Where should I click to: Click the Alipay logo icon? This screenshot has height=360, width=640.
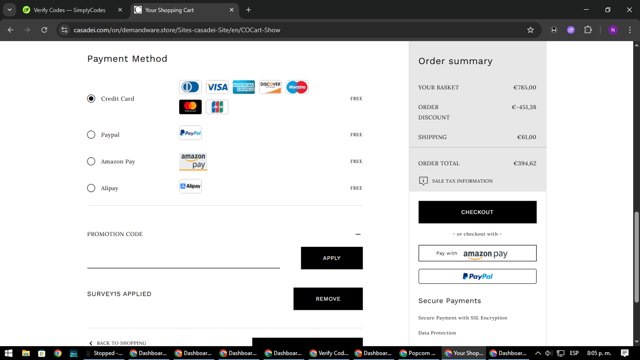[190, 186]
